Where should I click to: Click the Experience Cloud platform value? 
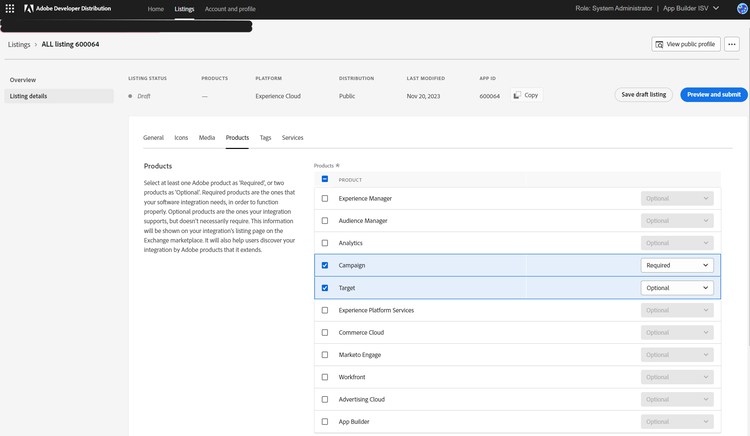click(x=278, y=96)
